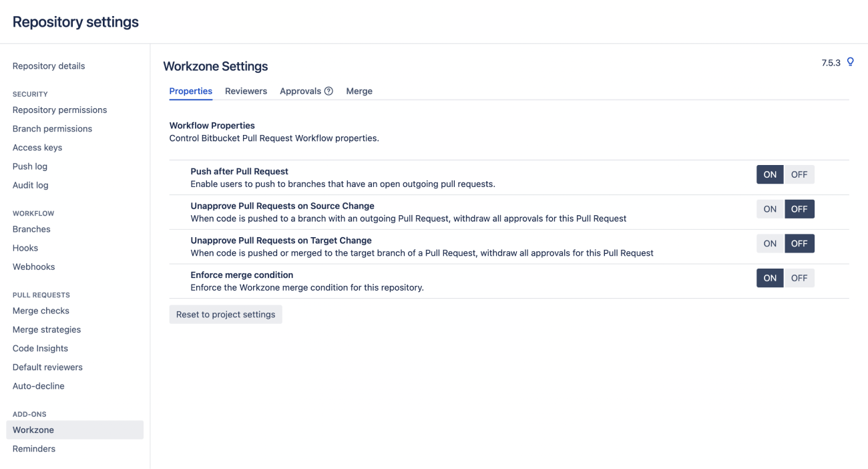Open Auto-decline settings

tap(39, 385)
